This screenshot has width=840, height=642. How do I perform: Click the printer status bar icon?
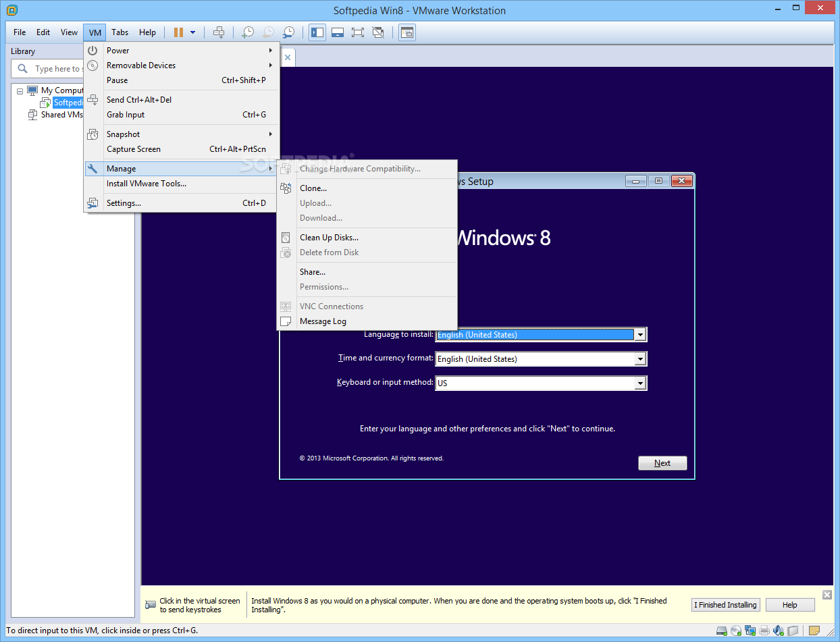click(764, 631)
